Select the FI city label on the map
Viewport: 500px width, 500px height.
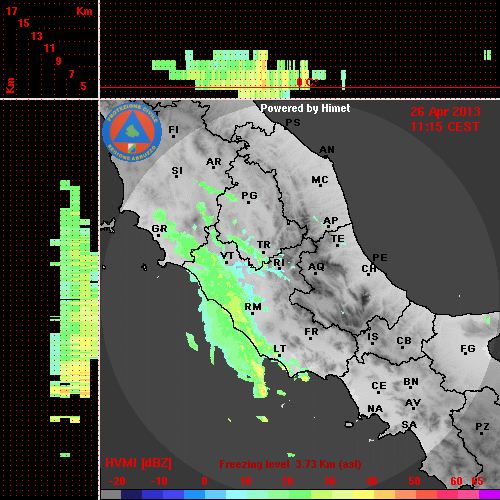point(173,129)
